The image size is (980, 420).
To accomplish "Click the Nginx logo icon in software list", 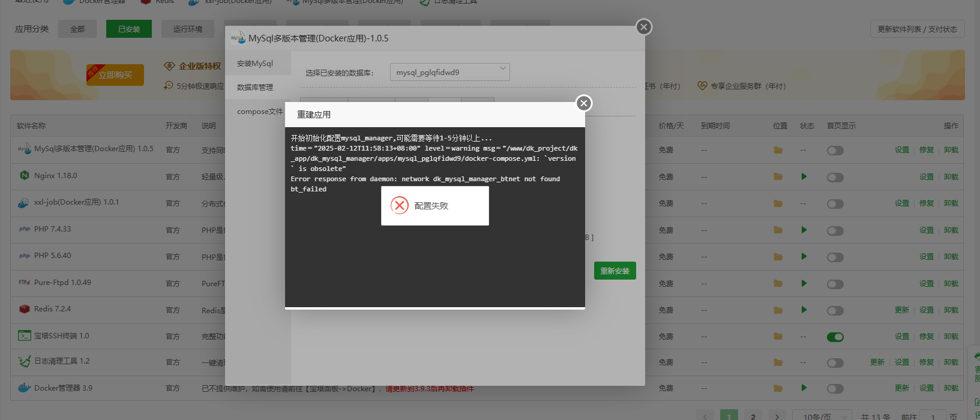I will [25, 176].
